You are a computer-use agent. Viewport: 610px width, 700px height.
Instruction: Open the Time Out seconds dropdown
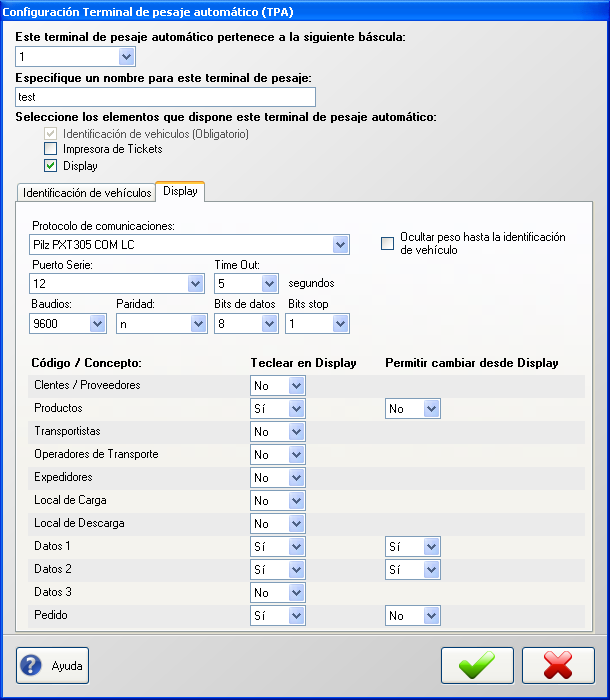[x=247, y=283]
